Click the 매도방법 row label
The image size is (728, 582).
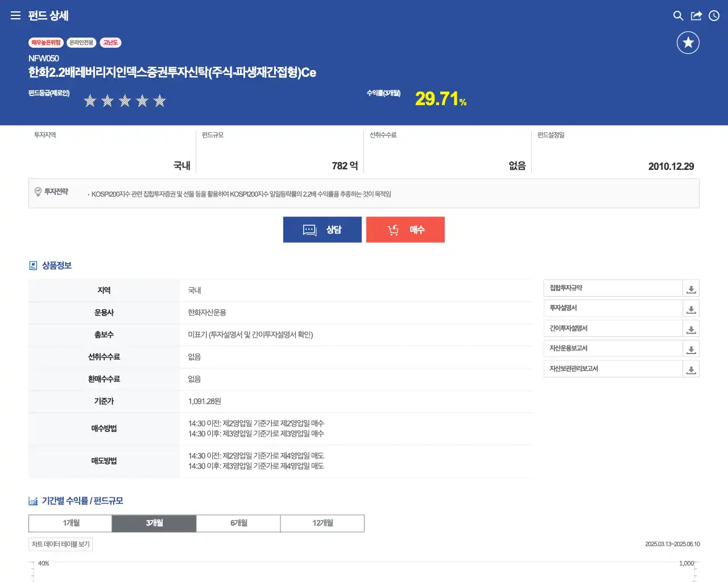click(104, 461)
